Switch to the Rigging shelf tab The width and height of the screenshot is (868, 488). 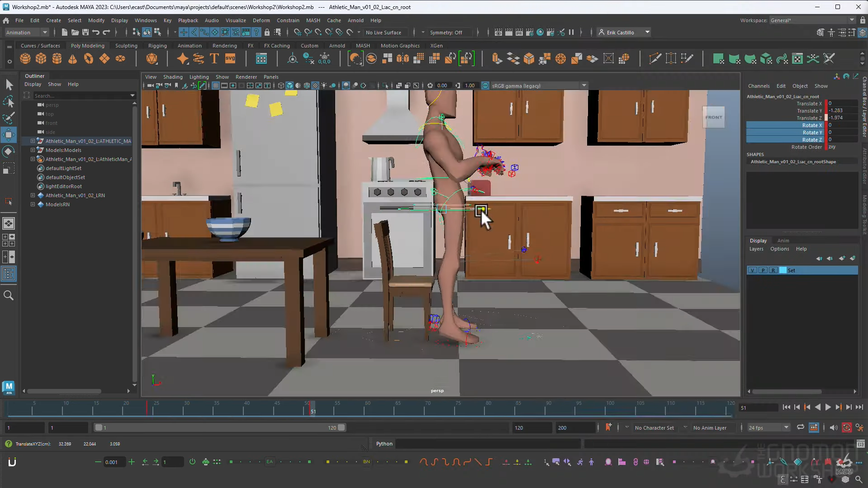click(157, 46)
